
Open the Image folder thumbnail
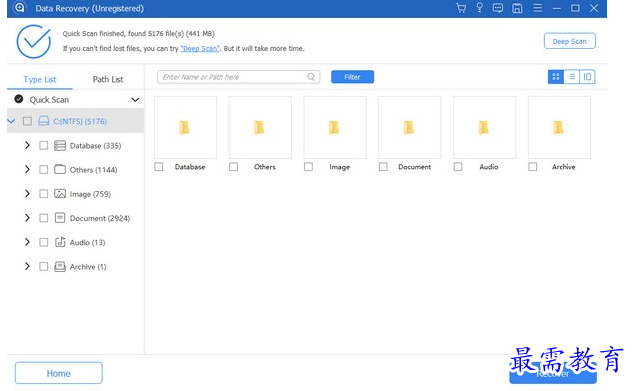(x=335, y=127)
